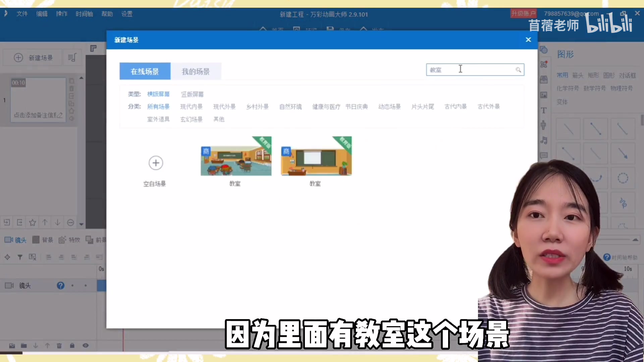The height and width of the screenshot is (362, 644).
Task: Filter scenes by 玄幻场景
Action: pyautogui.click(x=191, y=119)
